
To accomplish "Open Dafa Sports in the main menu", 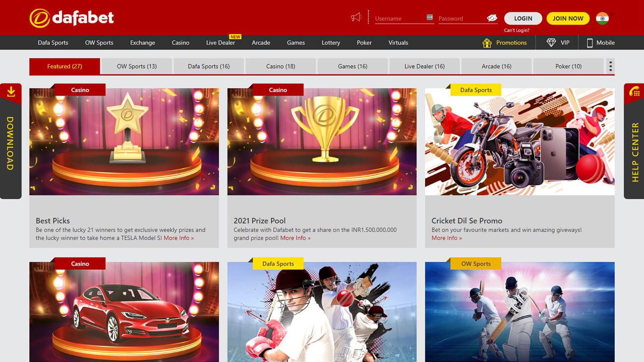I will [53, 43].
